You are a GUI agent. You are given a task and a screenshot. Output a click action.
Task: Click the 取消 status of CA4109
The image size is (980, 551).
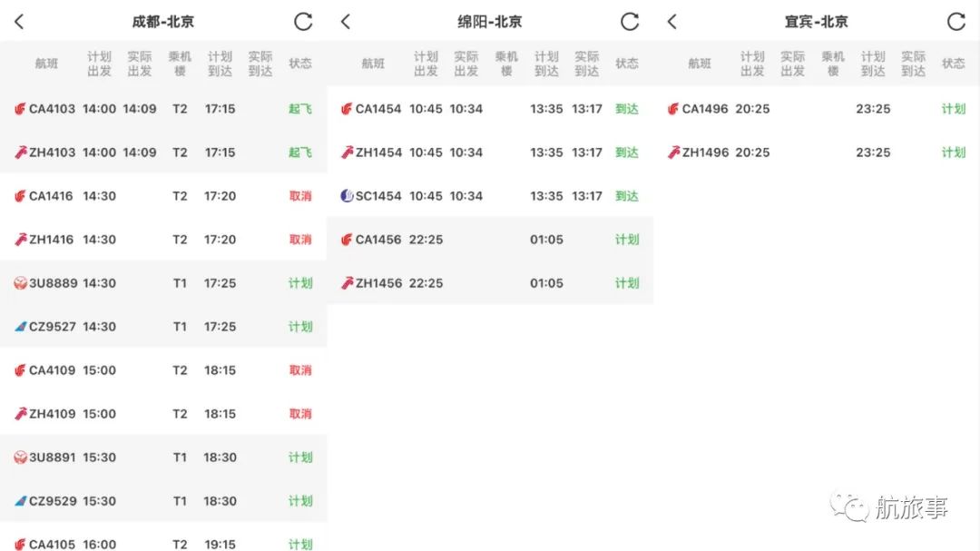[x=300, y=370]
